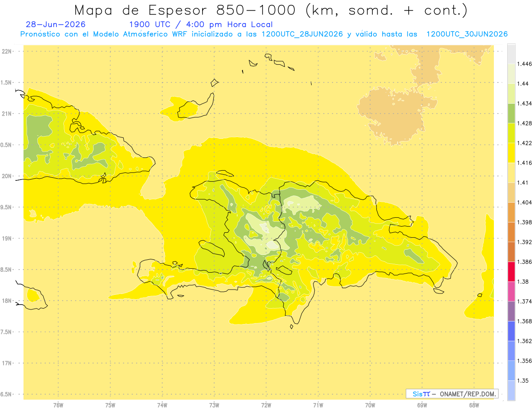Click the yellow-green swatch between 1.422 and 1.428
This screenshot has width=532, height=411.
(x=511, y=133)
